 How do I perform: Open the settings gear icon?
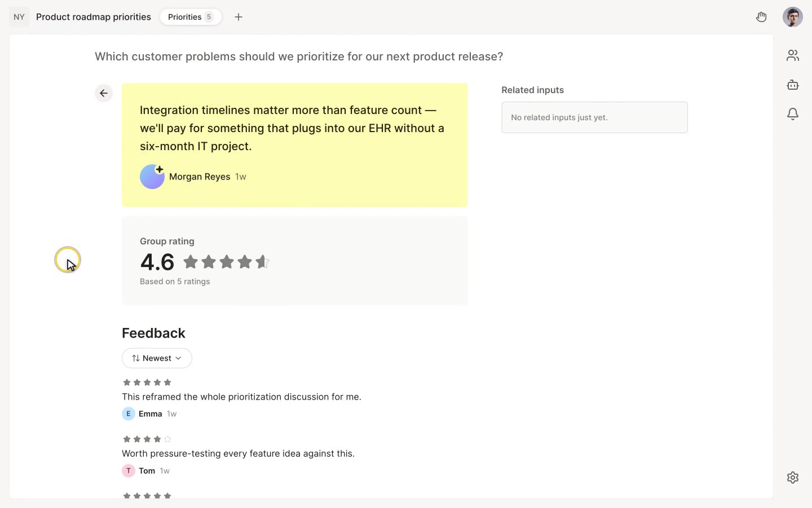793,478
